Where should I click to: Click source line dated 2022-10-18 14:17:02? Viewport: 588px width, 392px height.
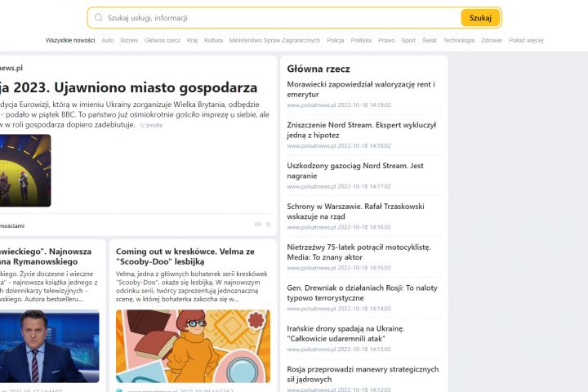point(339,186)
